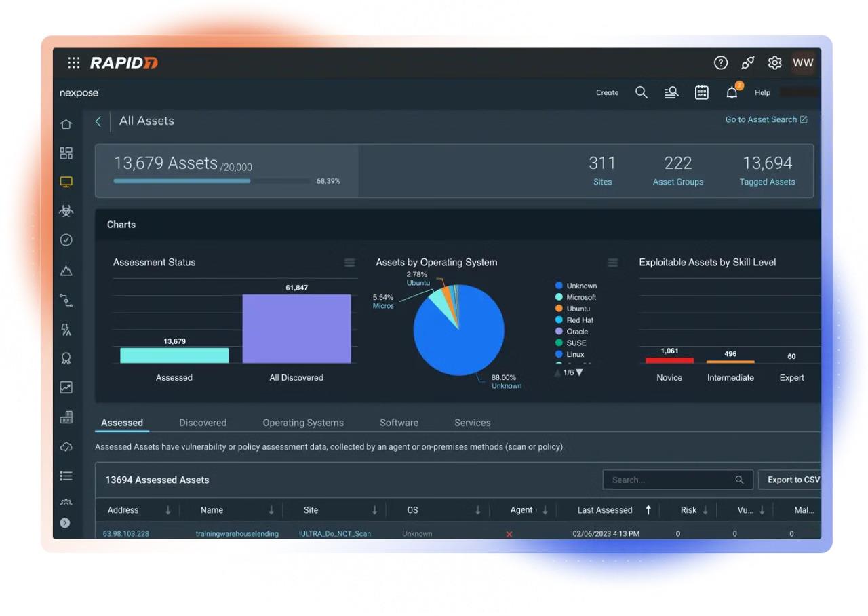Open the dashboard grid sidebar icon
This screenshot has width=868, height=616.
(66, 153)
